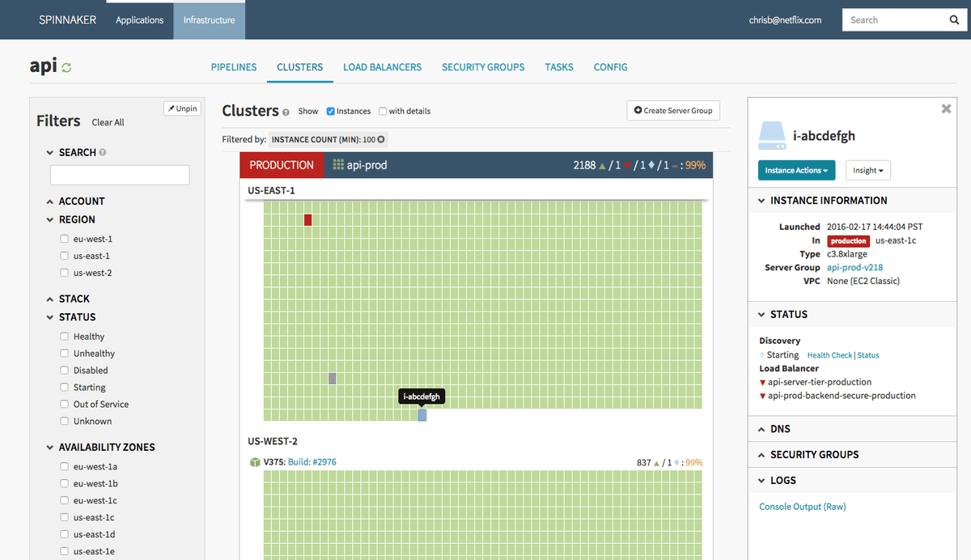Switch to the CLUSTERS tab
The height and width of the screenshot is (560, 971).
tap(299, 67)
